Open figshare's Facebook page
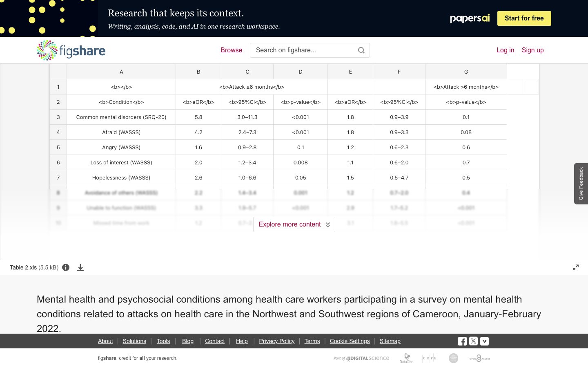The width and height of the screenshot is (588, 368). click(462, 341)
